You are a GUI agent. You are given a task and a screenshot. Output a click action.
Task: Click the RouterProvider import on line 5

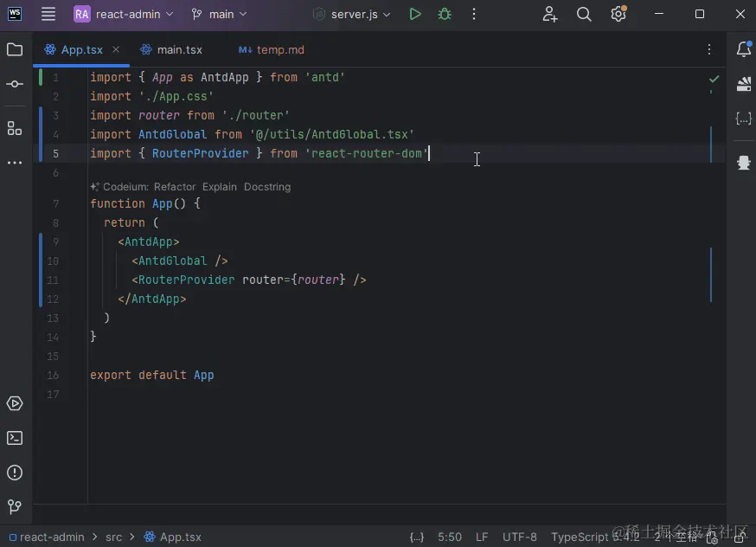pyautogui.click(x=200, y=153)
